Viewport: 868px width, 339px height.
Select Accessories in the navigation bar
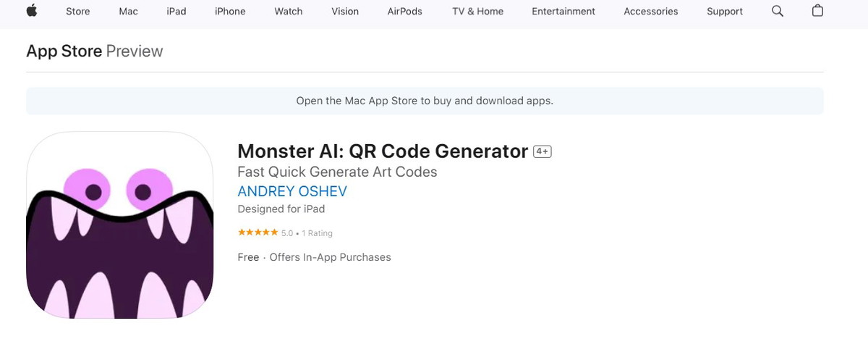651,11
